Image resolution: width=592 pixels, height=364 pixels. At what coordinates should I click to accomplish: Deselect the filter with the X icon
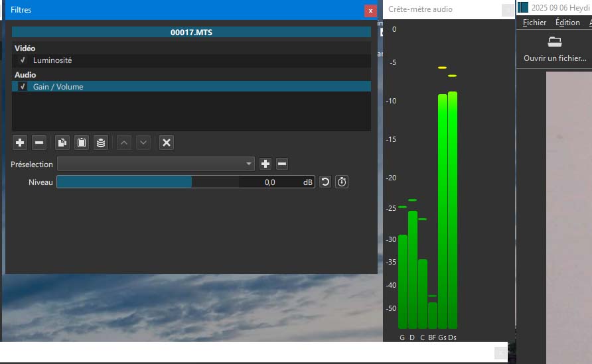pos(167,143)
